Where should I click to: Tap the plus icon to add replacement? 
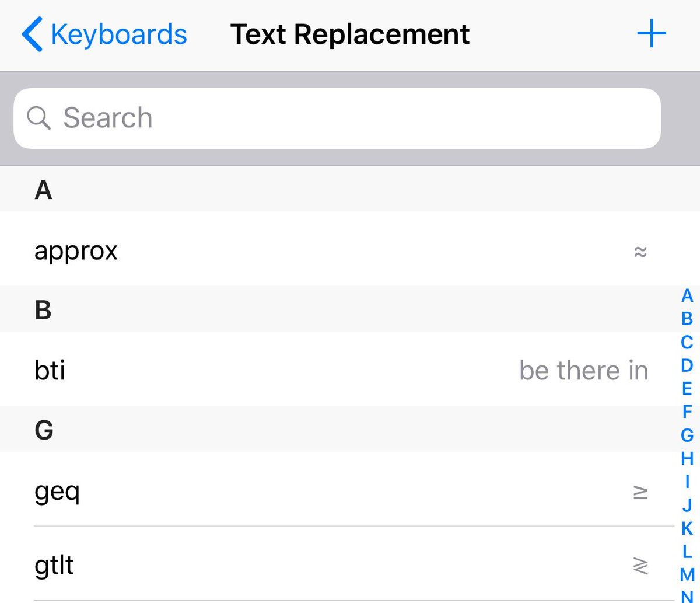click(x=651, y=34)
